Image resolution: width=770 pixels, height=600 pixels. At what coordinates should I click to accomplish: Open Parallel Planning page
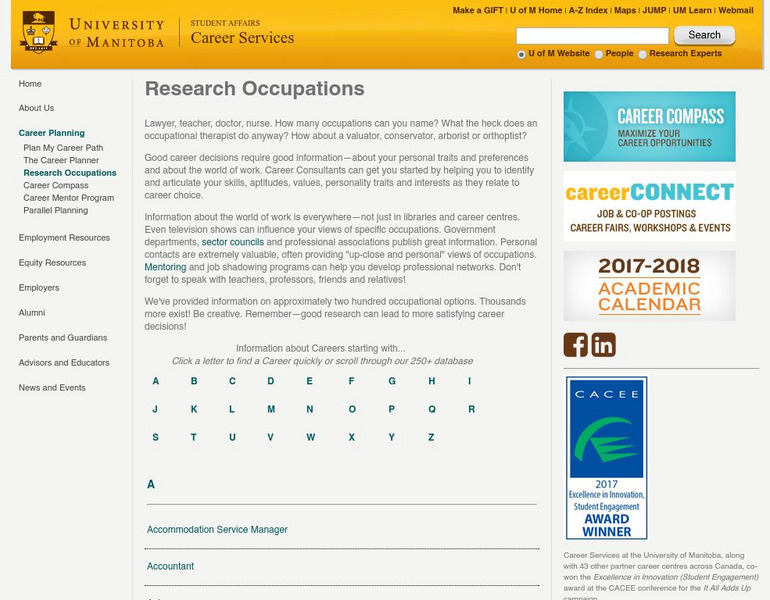coord(55,211)
